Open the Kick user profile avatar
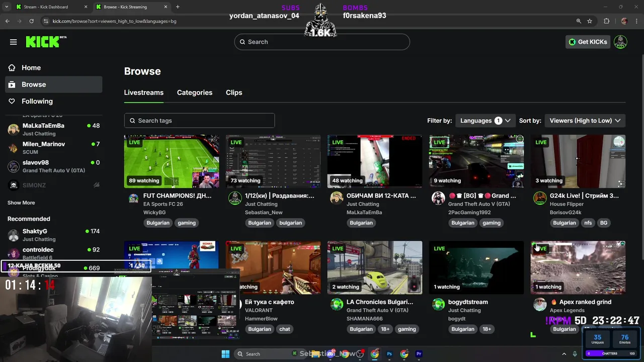The image size is (644, 362). tap(620, 42)
